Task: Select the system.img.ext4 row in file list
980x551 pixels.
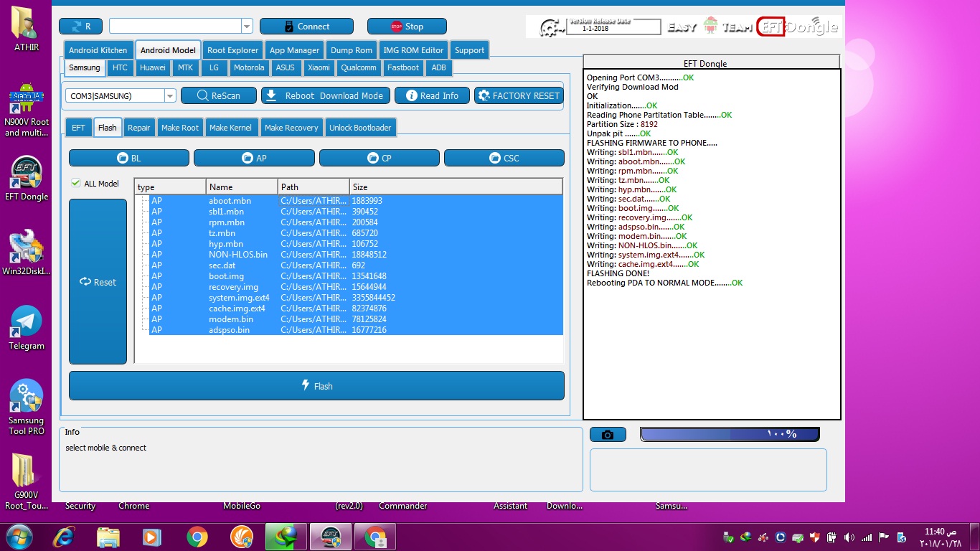Action: [x=356, y=298]
